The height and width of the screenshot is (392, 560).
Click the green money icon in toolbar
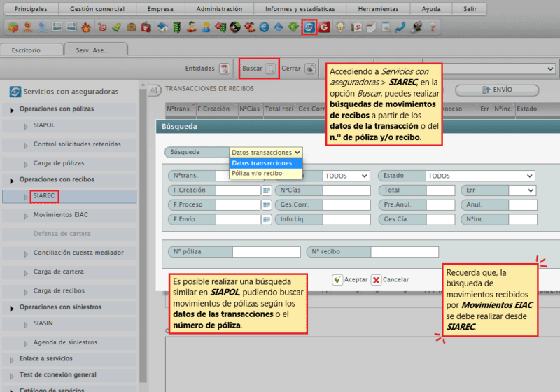117,27
